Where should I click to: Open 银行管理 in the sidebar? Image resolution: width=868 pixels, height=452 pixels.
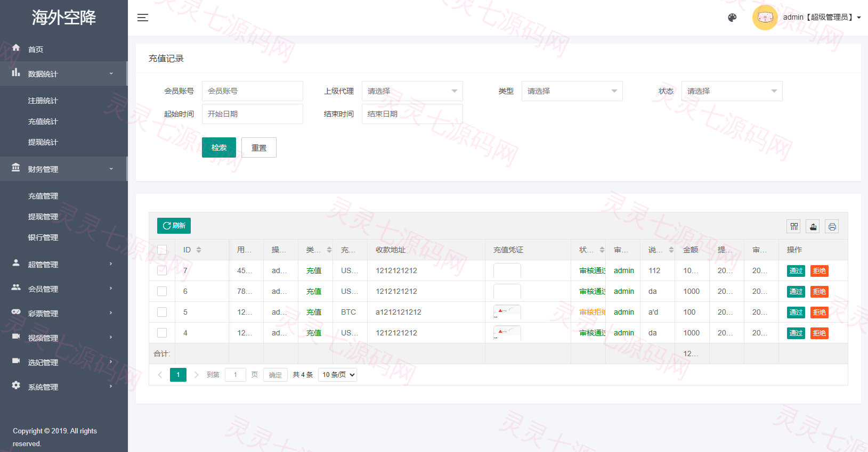(x=43, y=237)
